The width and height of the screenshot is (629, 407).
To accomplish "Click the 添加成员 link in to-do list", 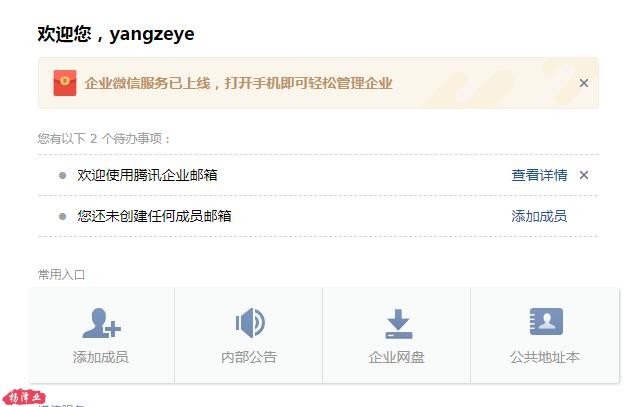I will [539, 216].
